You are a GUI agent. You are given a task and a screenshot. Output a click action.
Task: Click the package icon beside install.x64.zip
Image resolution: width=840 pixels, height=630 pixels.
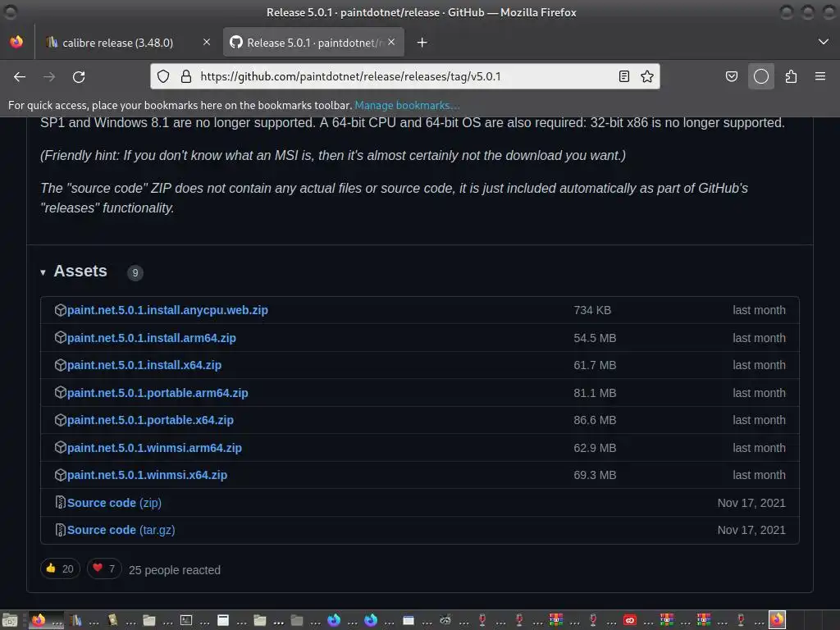pos(60,365)
